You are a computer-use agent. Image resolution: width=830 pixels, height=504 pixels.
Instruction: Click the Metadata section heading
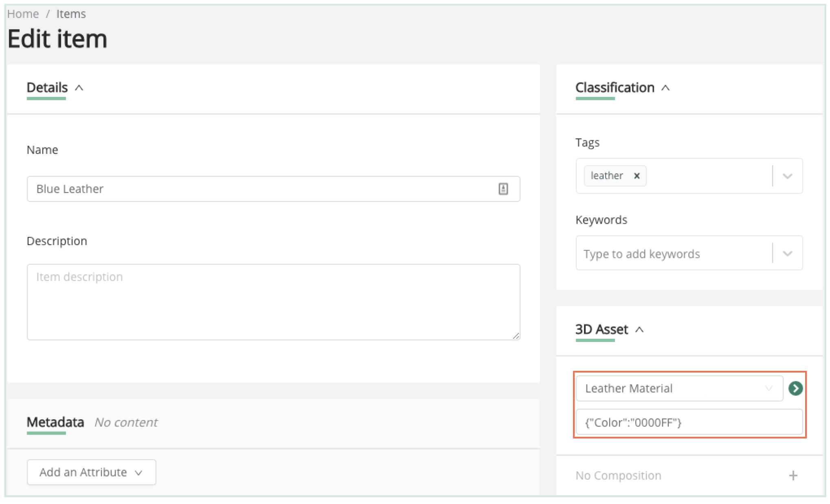coord(55,422)
